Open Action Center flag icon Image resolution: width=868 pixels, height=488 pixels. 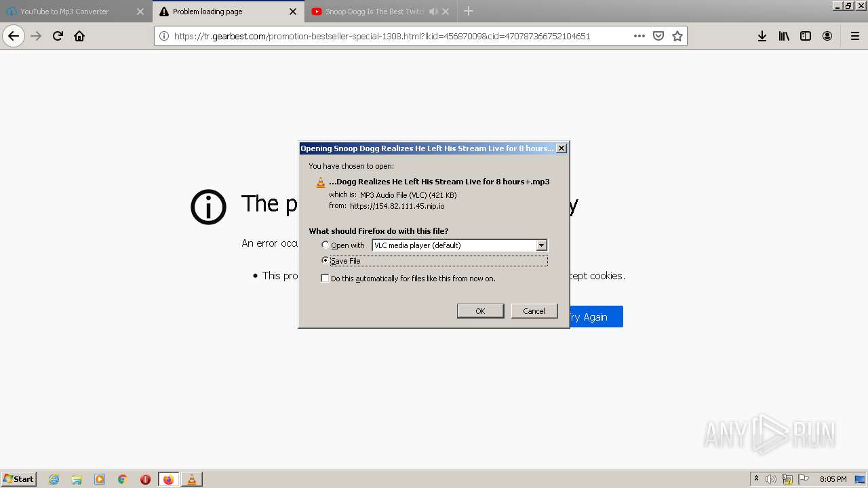(804, 479)
